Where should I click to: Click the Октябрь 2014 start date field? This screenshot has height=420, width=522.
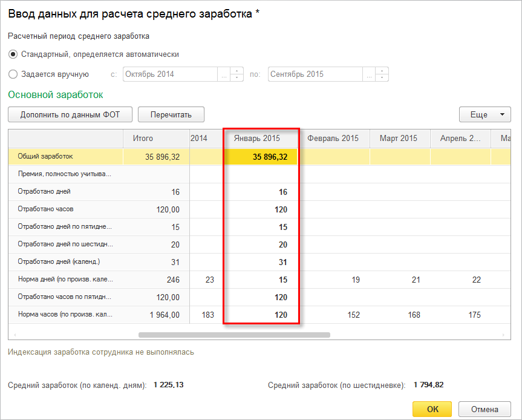(169, 74)
